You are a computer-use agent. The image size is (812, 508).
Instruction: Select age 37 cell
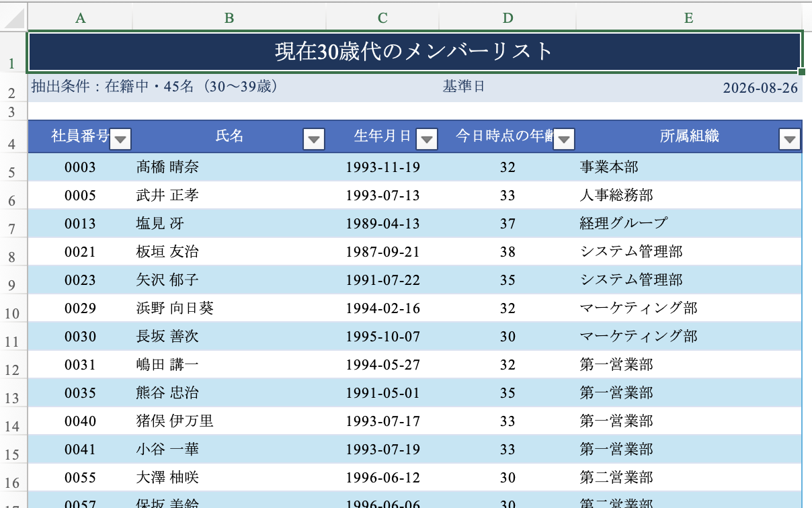pyautogui.click(x=507, y=223)
